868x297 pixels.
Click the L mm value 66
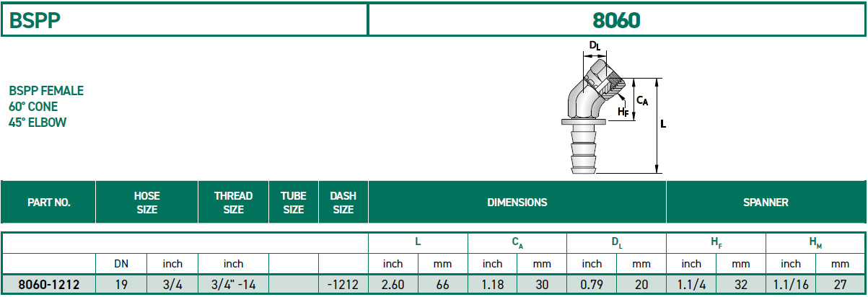coord(442,285)
